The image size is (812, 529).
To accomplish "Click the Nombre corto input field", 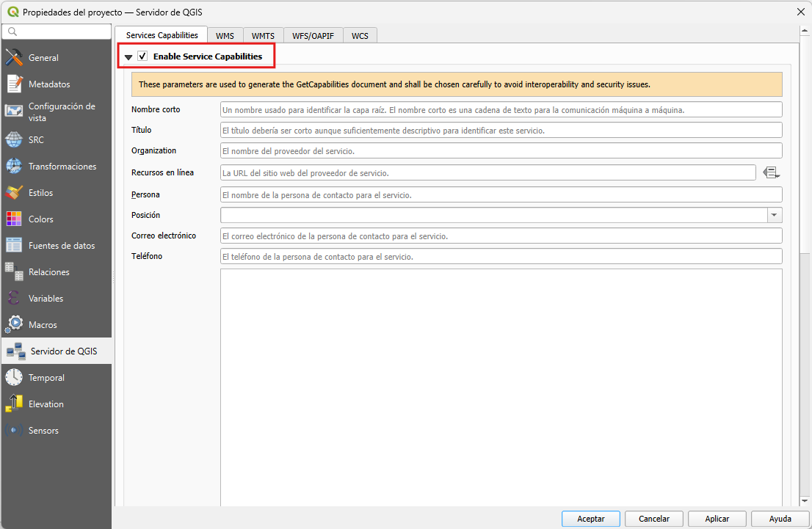I will coord(501,109).
